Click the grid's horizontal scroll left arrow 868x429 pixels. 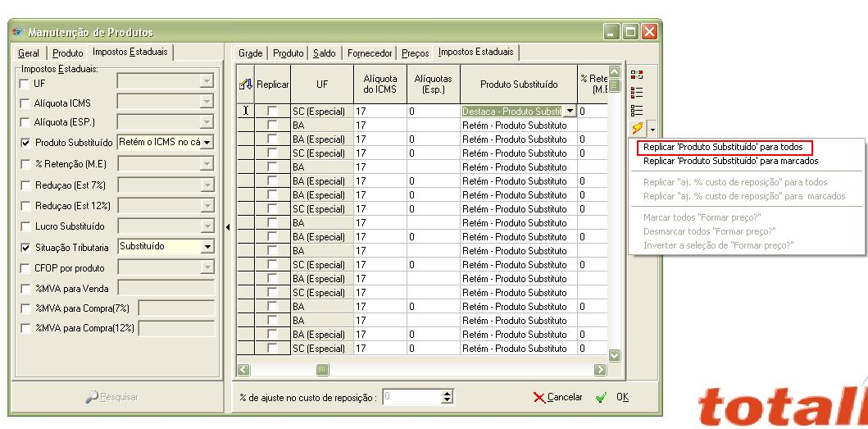pyautogui.click(x=243, y=369)
